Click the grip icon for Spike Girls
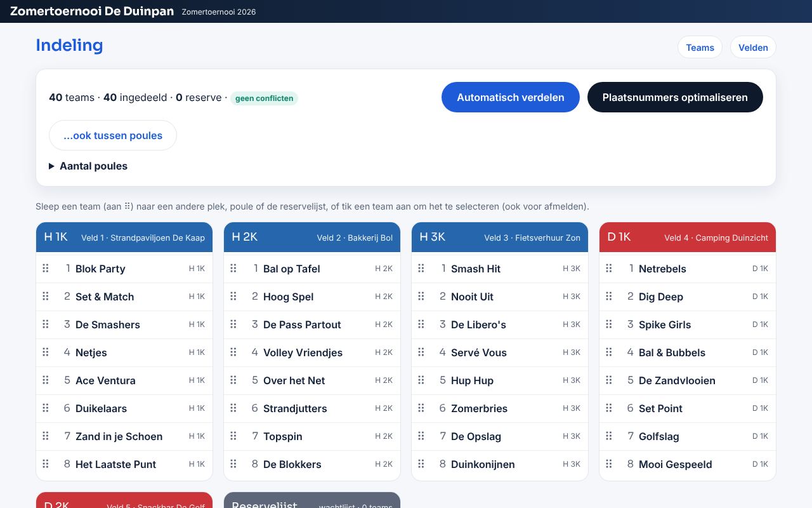Screen dimensions: 812x508 click(x=609, y=324)
